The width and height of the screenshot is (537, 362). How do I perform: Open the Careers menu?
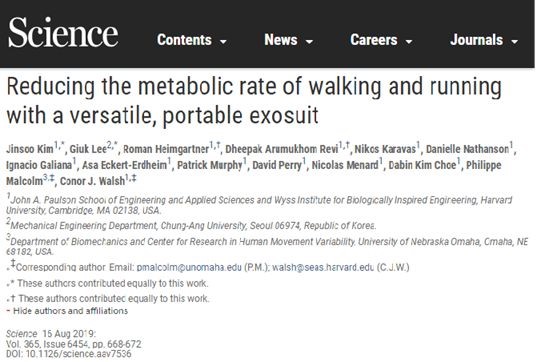point(381,40)
